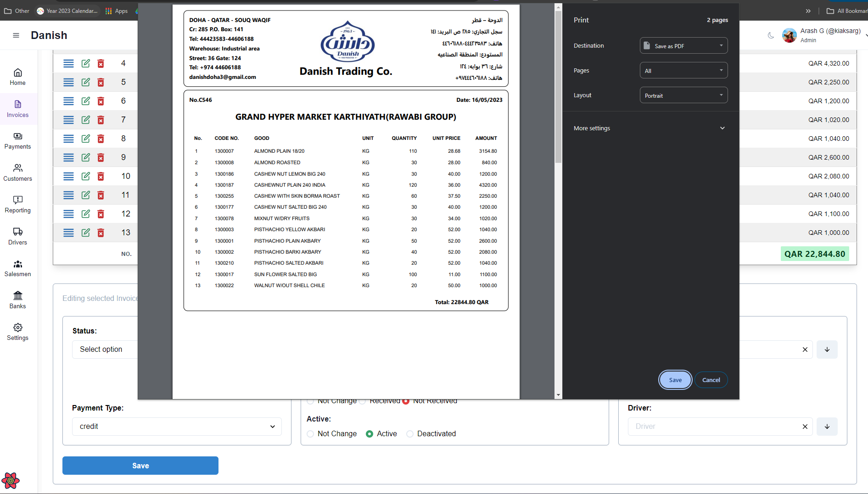The height and width of the screenshot is (494, 868).
Task: Open the hamburger menu beside Danish
Action: click(16, 35)
